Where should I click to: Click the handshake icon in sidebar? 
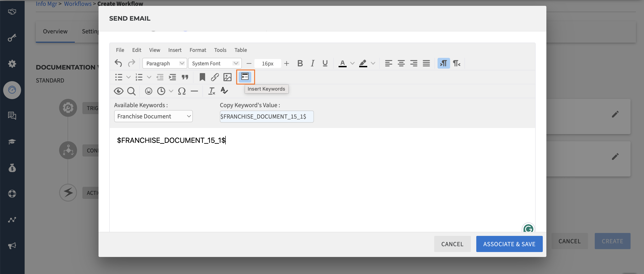[x=12, y=11]
